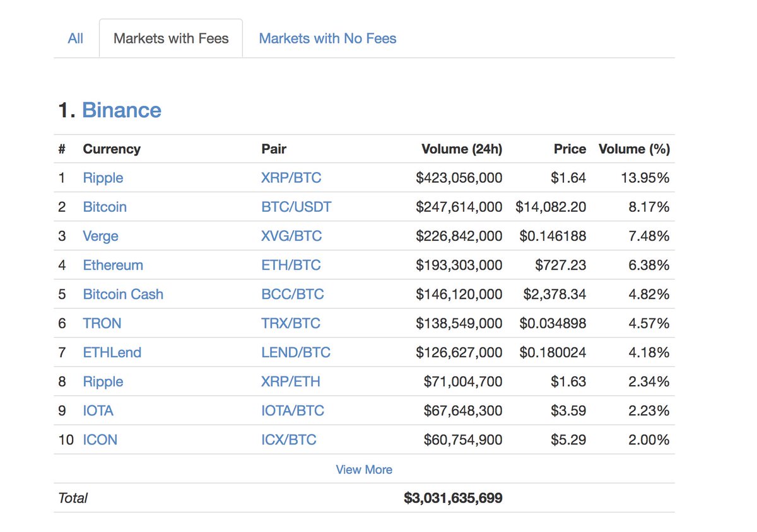Select the $727.23 Ethereum price
757x532 pixels.
tap(560, 265)
